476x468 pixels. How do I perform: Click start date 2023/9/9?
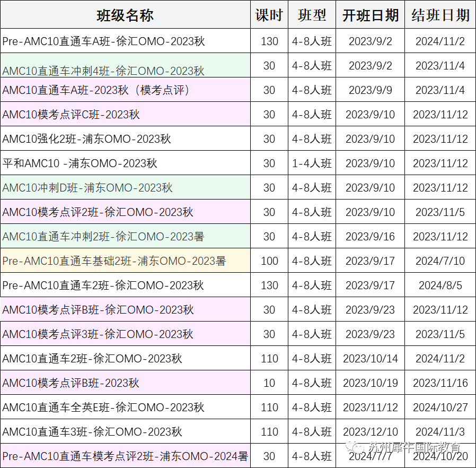370,90
